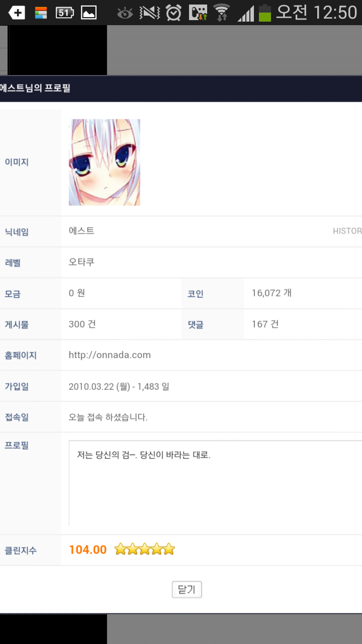Open the anime avatar profile image
362x644 pixels.
(x=105, y=162)
